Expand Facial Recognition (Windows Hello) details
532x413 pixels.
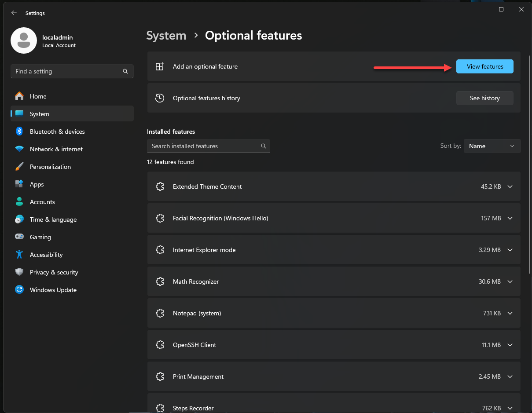pyautogui.click(x=510, y=218)
